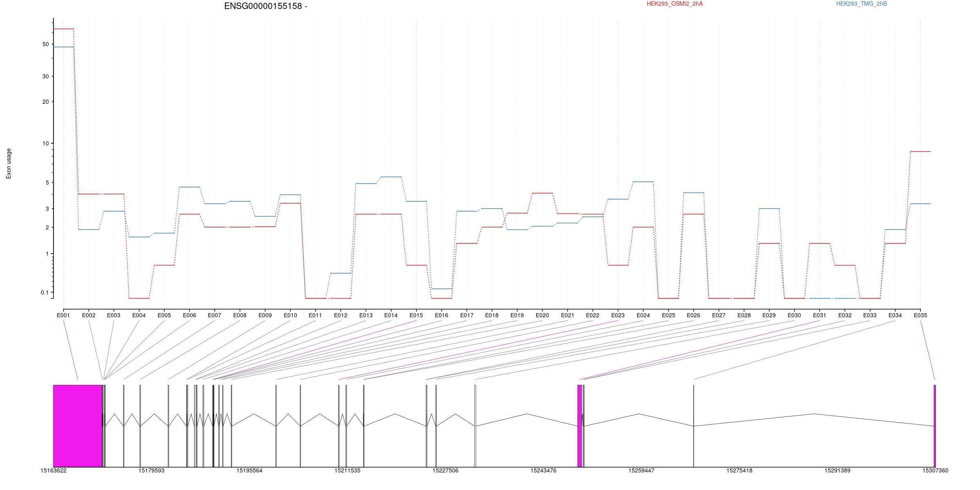Click exon label E007
The height and width of the screenshot is (490, 980).
point(214,315)
